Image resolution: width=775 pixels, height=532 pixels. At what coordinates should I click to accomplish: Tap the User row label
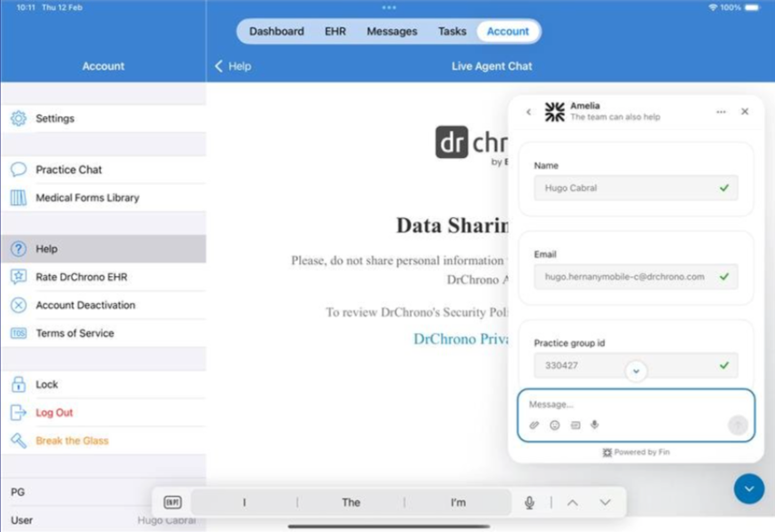tap(22, 520)
